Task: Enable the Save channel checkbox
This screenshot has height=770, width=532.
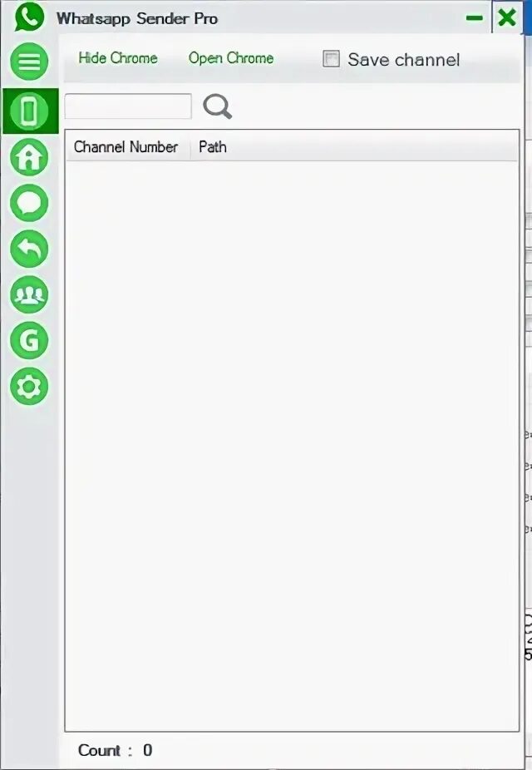Action: coord(332,59)
